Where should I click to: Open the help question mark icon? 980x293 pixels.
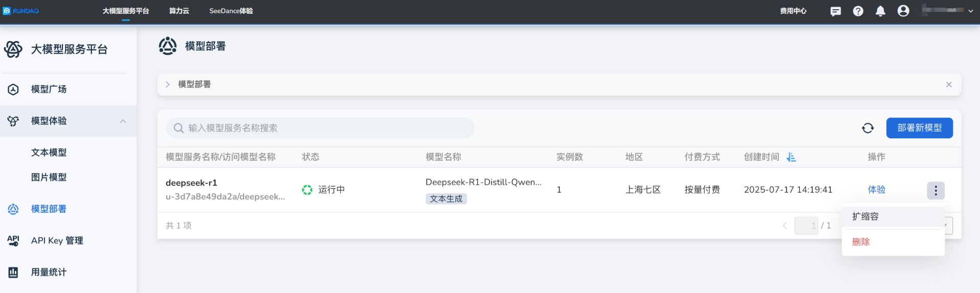(858, 11)
